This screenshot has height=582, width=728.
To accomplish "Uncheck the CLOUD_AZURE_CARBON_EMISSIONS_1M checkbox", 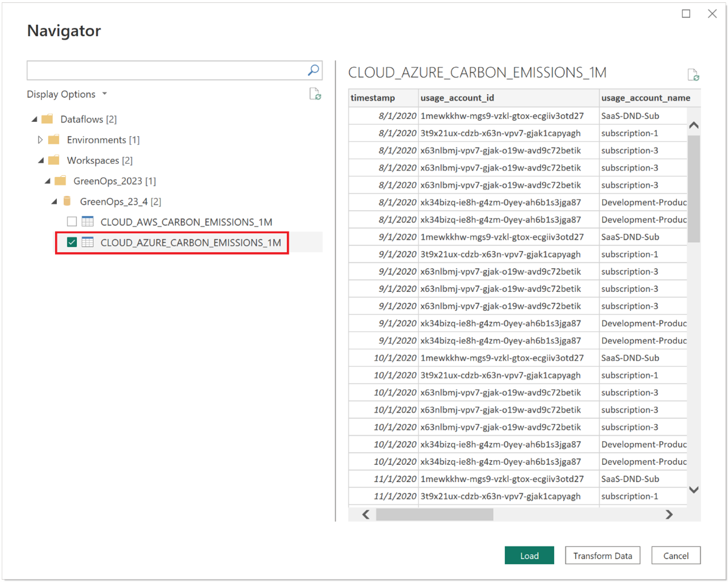I will pos(72,242).
